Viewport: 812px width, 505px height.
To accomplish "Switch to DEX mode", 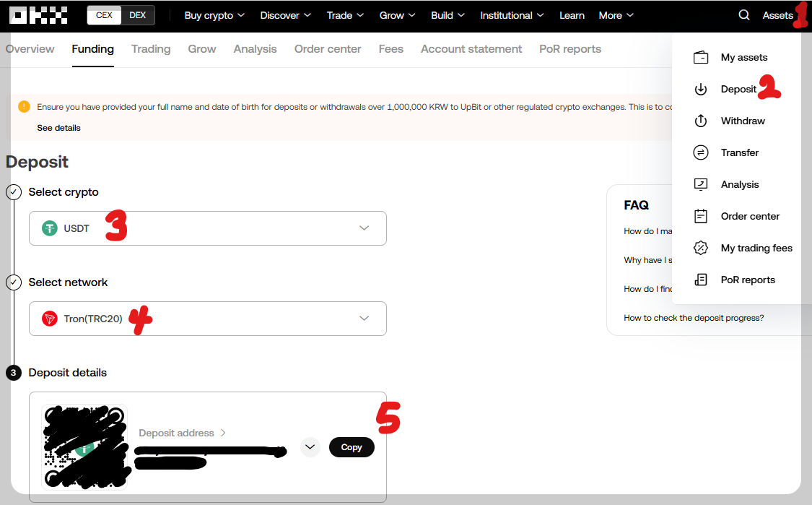I will pos(138,15).
